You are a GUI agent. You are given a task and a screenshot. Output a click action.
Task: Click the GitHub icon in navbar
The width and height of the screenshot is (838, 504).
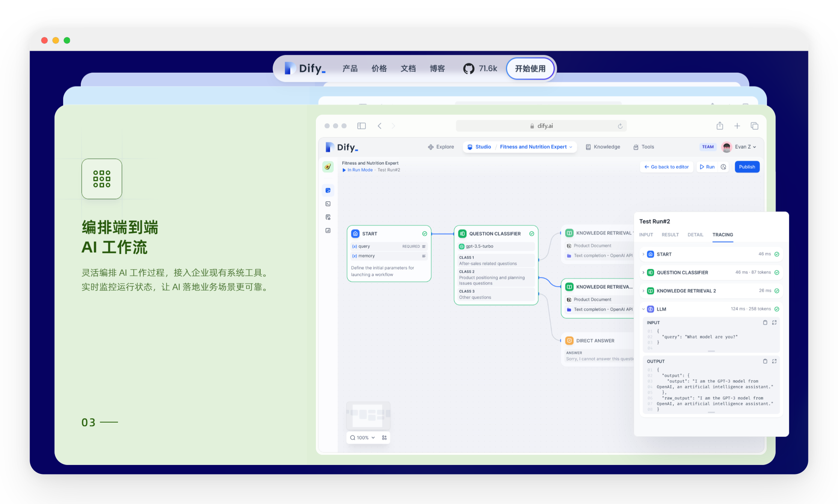tap(468, 69)
